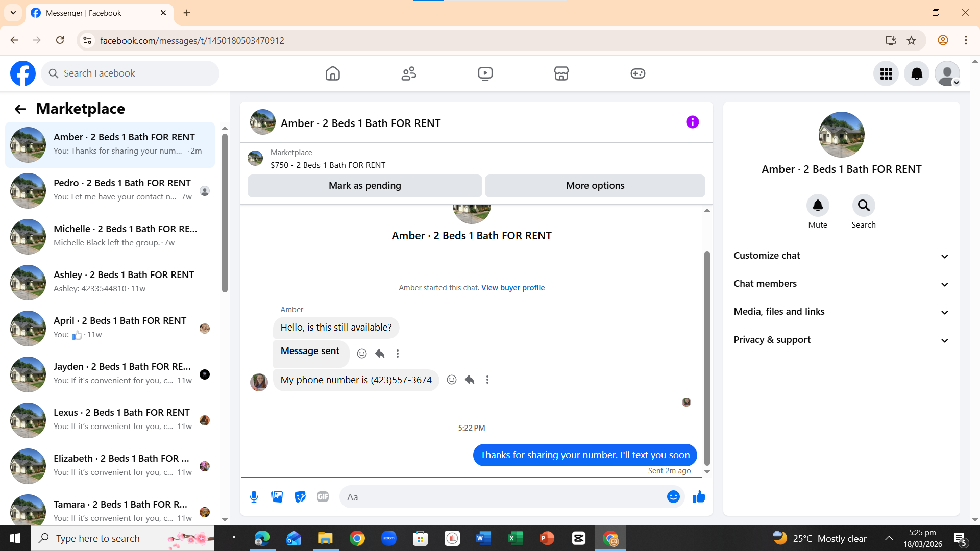Open the emoji picker in the message box
The width and height of the screenshot is (980, 551).
click(x=673, y=497)
